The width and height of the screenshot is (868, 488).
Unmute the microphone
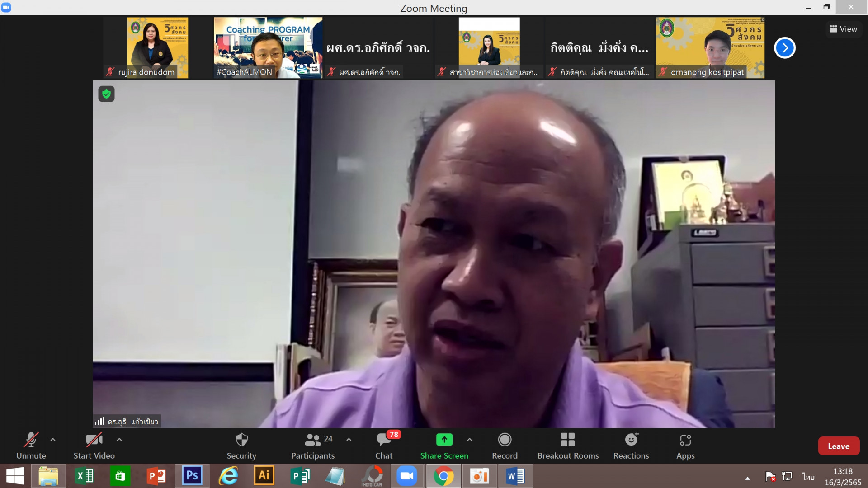click(x=31, y=446)
